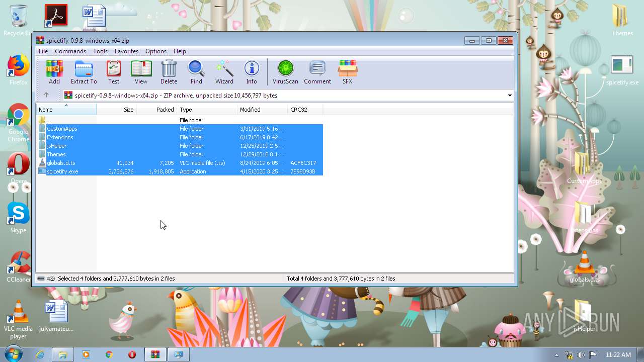Open Skype desktop shortcut
Image resolution: width=644 pixels, height=362 pixels.
click(18, 218)
